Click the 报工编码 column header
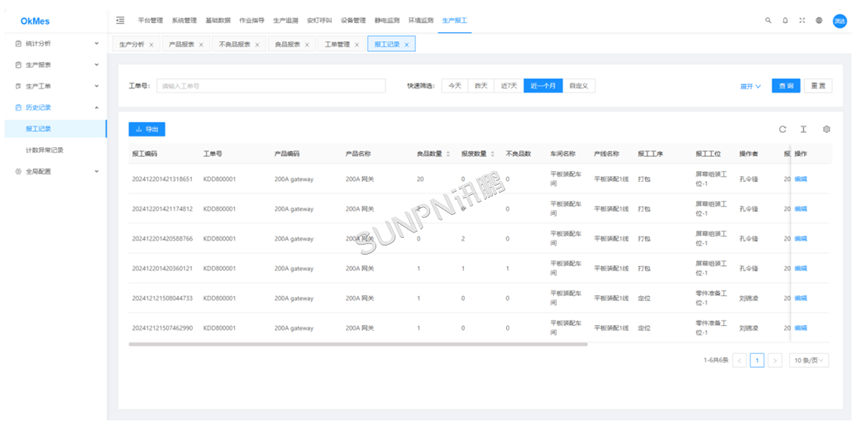Image resolution: width=860 pixels, height=425 pixels. point(145,154)
